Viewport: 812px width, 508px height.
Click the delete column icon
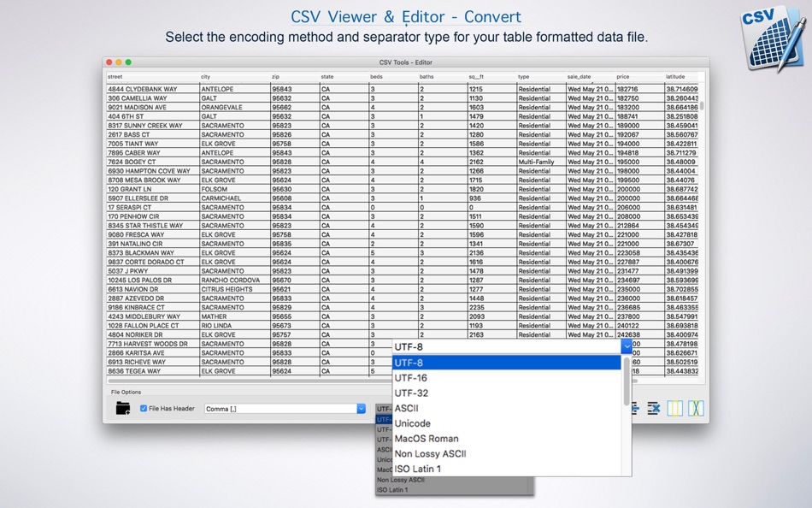tap(696, 409)
